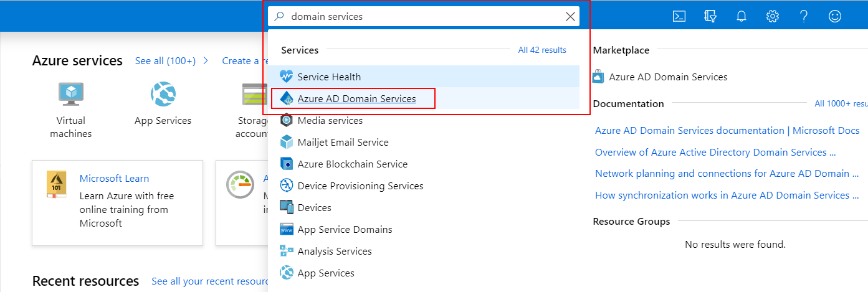Click Device Provisioning Services icon
This screenshot has width=868, height=292.
point(287,186)
